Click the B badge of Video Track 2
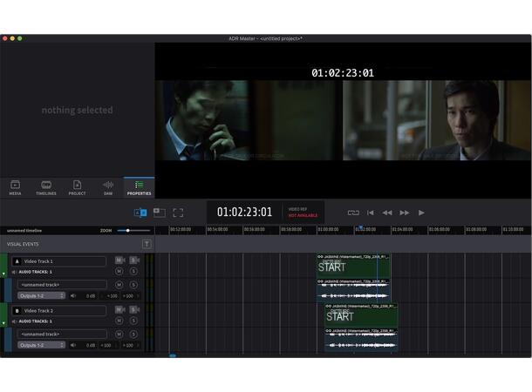This screenshot has height=392, width=532. (x=17, y=311)
